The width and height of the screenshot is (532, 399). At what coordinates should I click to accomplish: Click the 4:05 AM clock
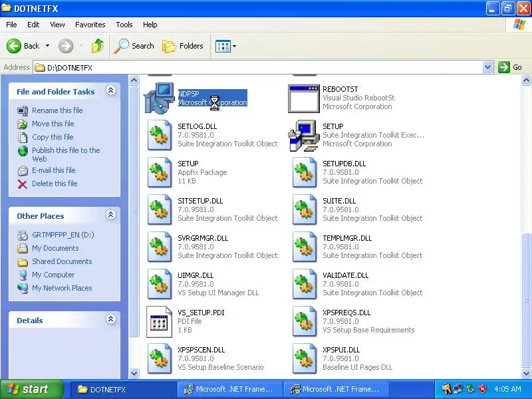tap(507, 389)
